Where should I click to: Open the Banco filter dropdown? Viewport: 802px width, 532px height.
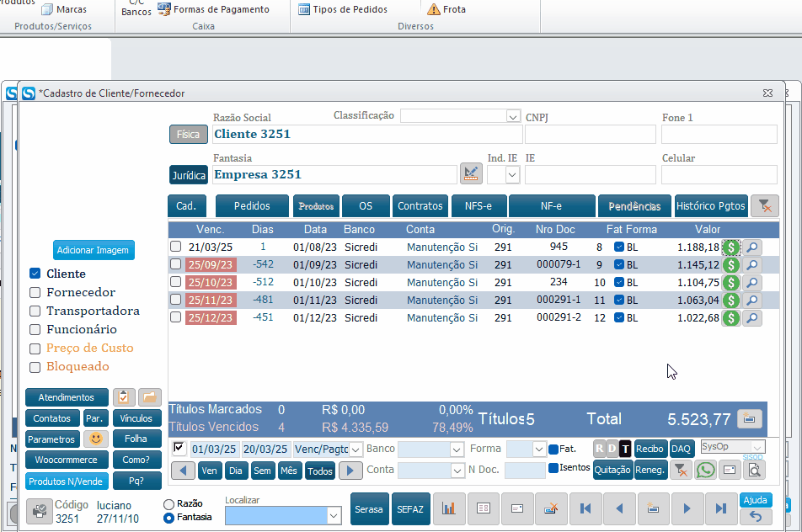coord(457,450)
